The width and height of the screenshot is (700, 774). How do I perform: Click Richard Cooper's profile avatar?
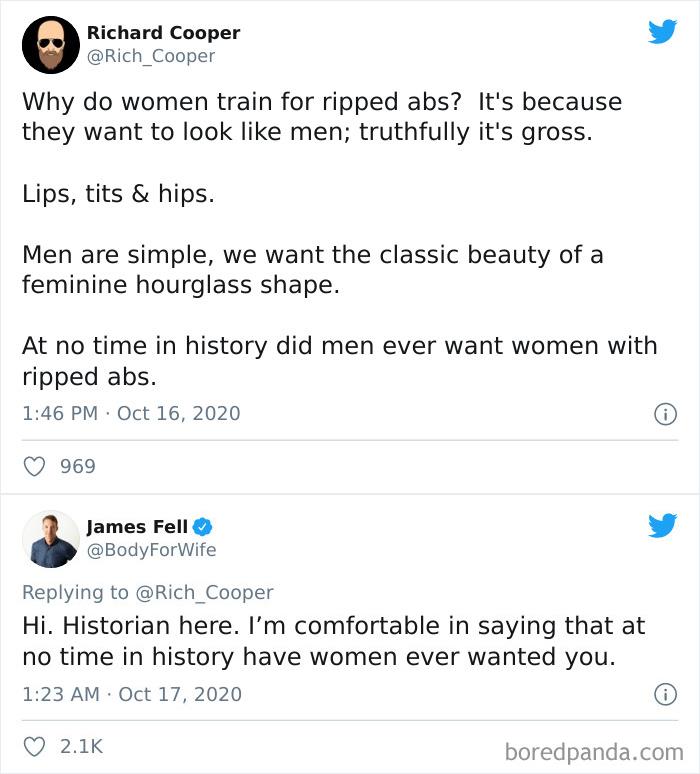pos(50,45)
